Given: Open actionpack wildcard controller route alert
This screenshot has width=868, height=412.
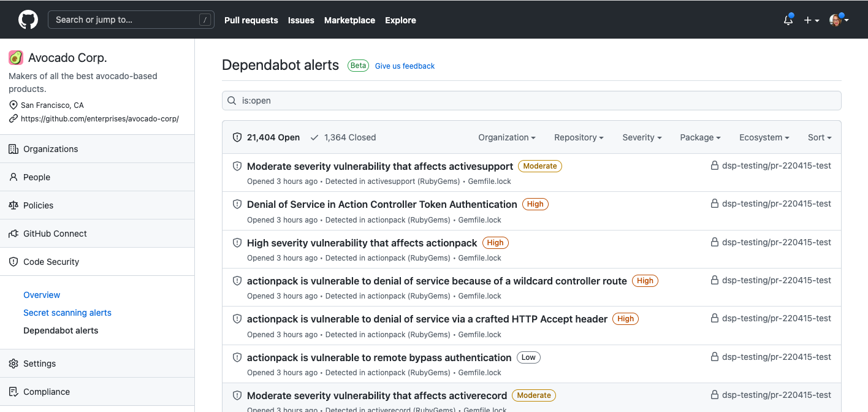Looking at the screenshot, I should [x=437, y=281].
